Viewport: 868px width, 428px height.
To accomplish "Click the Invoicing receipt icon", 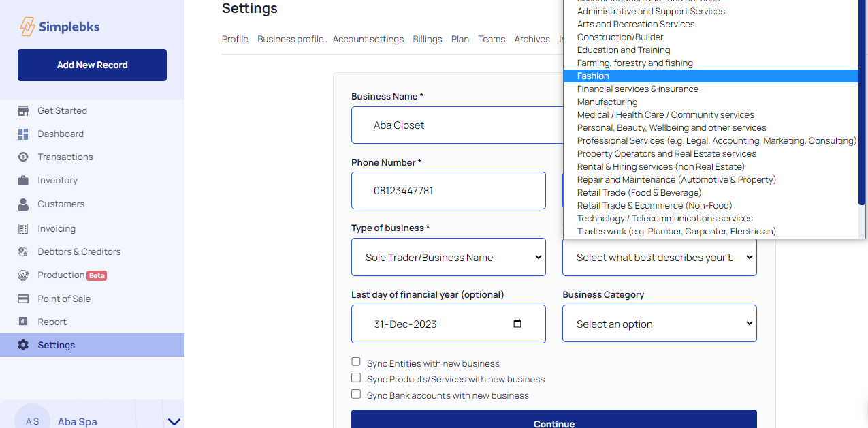I will coord(23,229).
